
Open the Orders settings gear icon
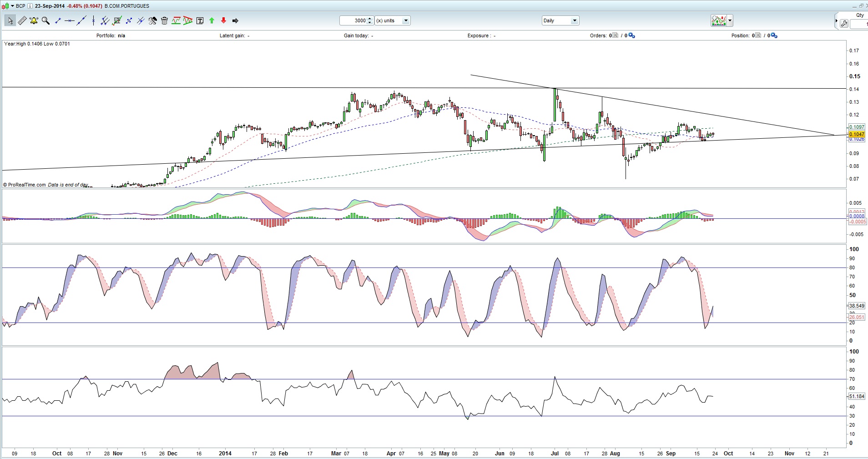tap(631, 35)
